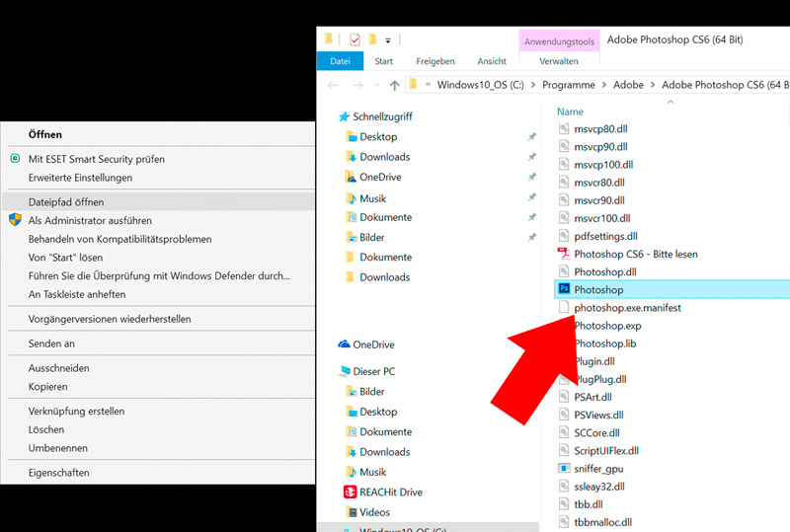Click the Forward navigation arrow

[357, 85]
